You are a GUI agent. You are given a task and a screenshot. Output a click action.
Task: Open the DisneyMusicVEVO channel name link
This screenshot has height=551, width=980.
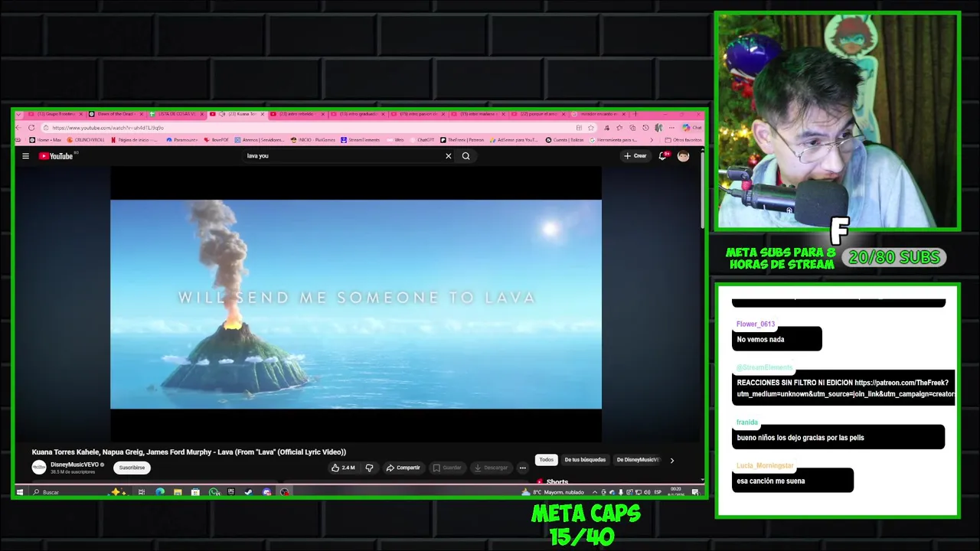74,465
